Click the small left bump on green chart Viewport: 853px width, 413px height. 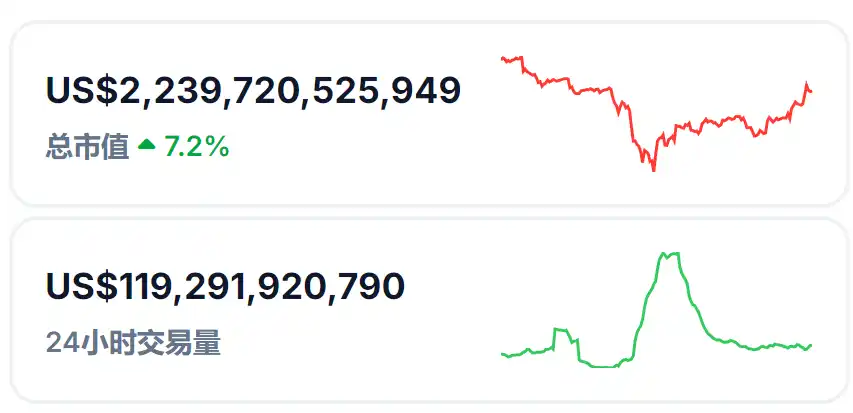(x=562, y=331)
